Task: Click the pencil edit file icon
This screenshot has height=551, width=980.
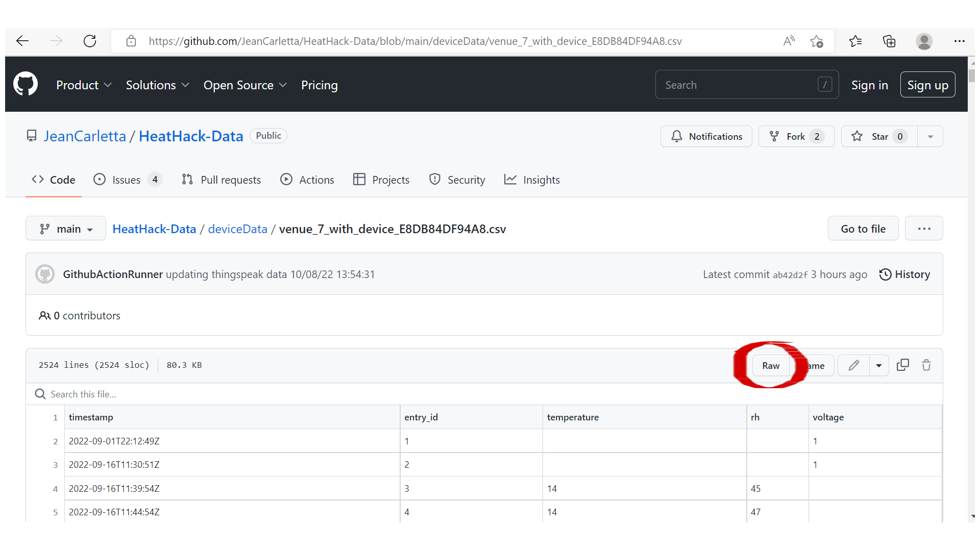Action: pyautogui.click(x=854, y=365)
